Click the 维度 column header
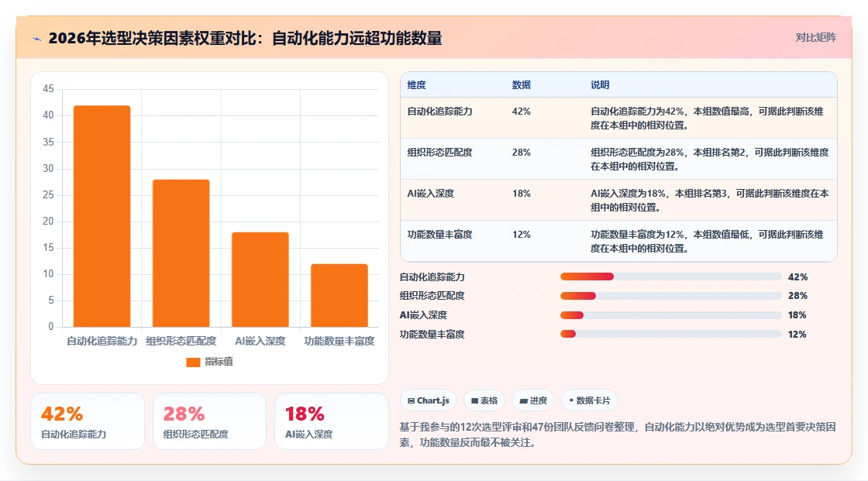 click(x=416, y=84)
